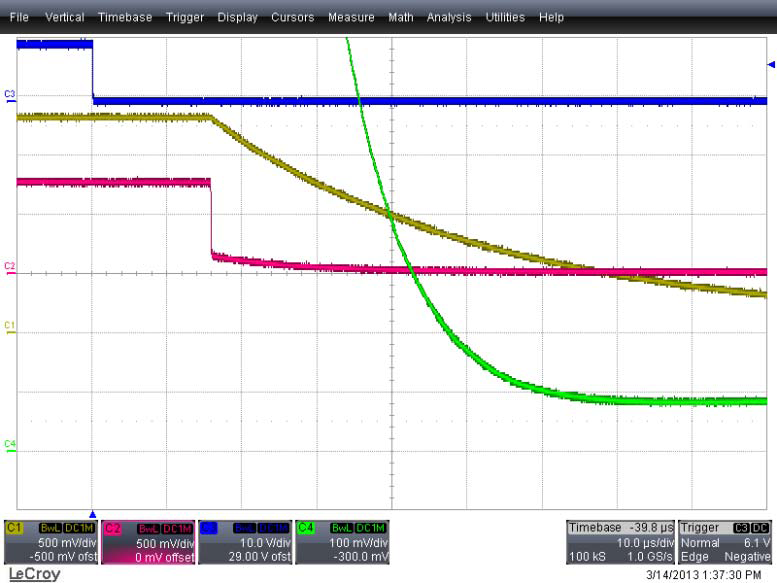Image resolution: width=777 pixels, height=583 pixels.
Task: Open the Timebase descriptor box
Action: click(620, 541)
